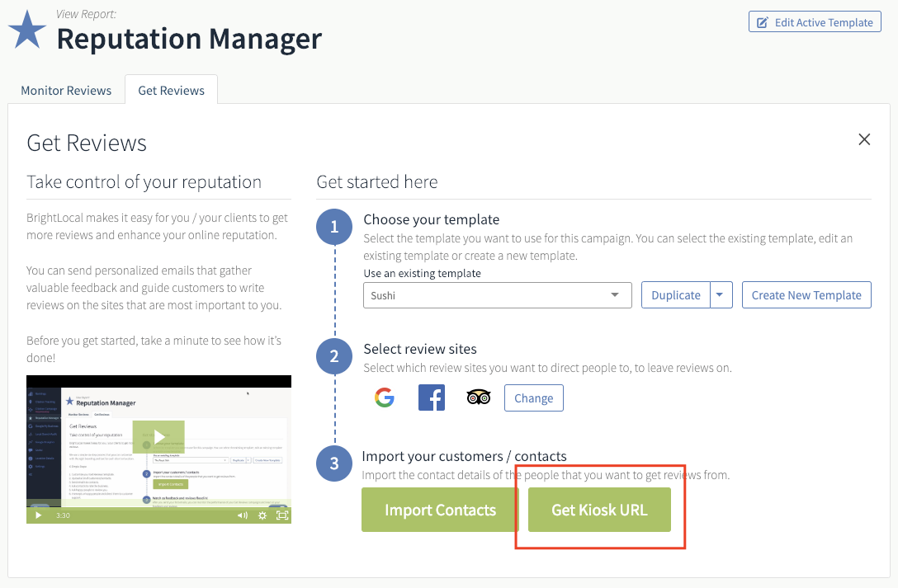Screen dimensions: 898x588
Task: Click the video play icon in control bar
Action: pyautogui.click(x=38, y=515)
